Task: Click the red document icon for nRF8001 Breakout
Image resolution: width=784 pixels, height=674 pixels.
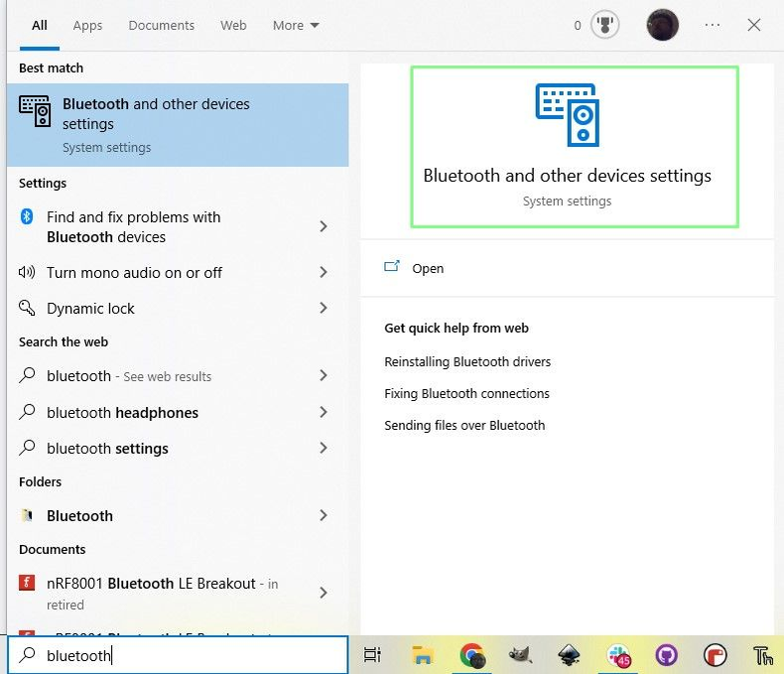Action: tap(27, 583)
